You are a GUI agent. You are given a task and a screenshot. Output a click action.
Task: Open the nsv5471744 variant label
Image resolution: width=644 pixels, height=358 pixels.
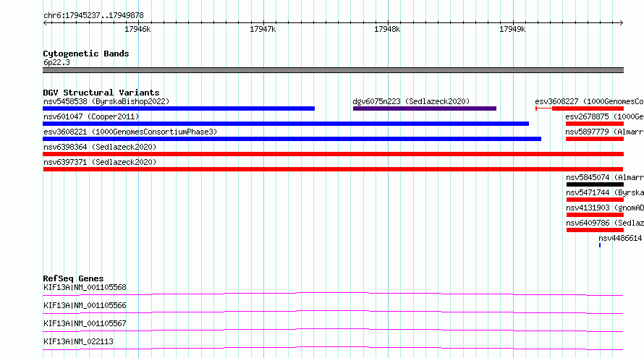pos(605,192)
